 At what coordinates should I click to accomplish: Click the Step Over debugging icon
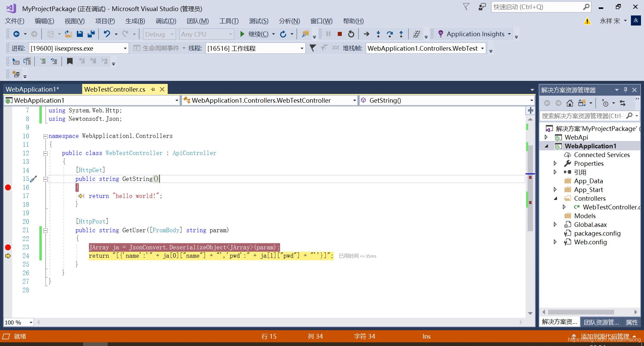point(390,34)
